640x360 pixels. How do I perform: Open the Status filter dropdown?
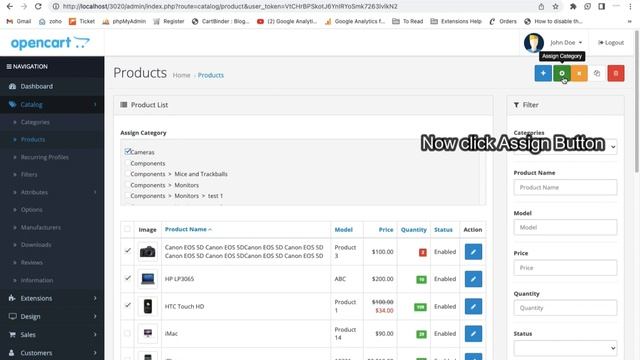(x=565, y=348)
